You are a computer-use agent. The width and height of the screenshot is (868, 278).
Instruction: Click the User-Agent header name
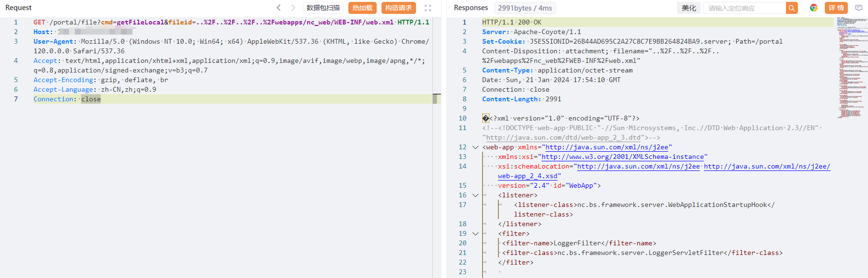pyautogui.click(x=53, y=41)
